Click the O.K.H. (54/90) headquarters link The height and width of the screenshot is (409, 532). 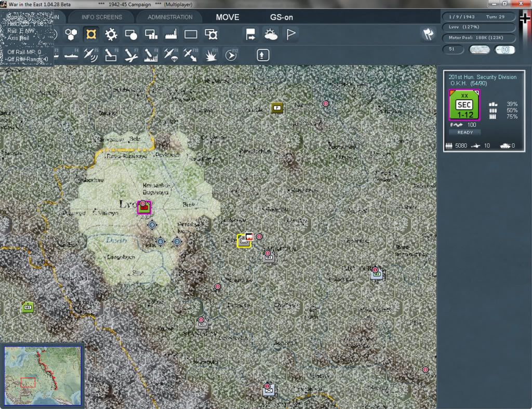(x=468, y=83)
